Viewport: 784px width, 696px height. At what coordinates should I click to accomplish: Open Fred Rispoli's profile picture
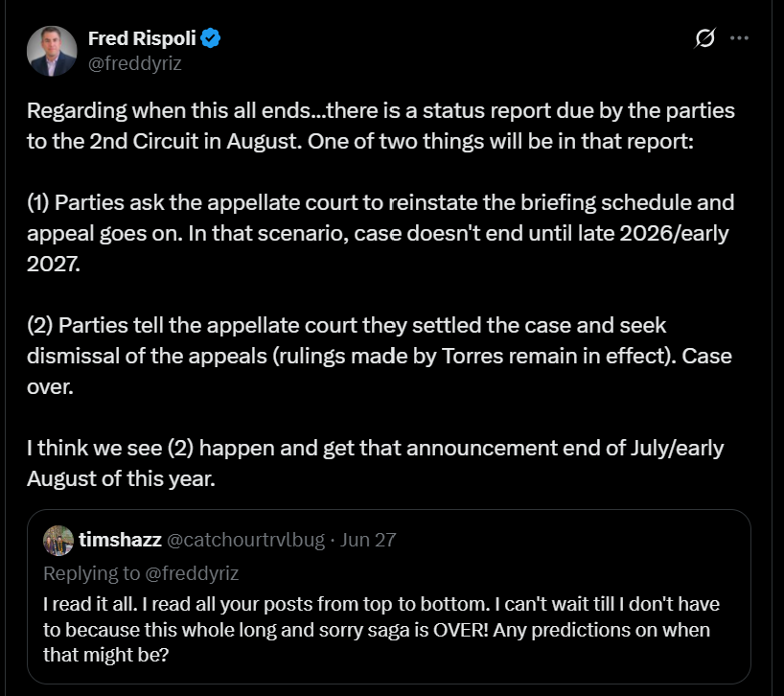(x=52, y=51)
